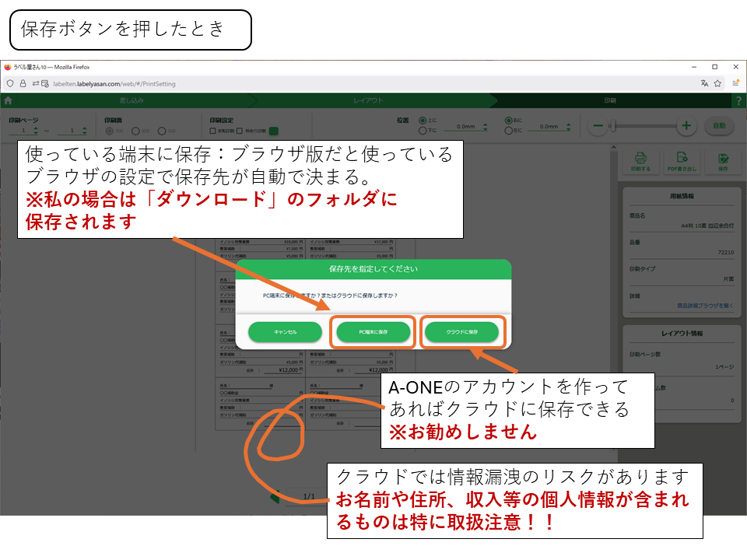
Task: Click the 印刷する printer icon
Action: point(640,159)
